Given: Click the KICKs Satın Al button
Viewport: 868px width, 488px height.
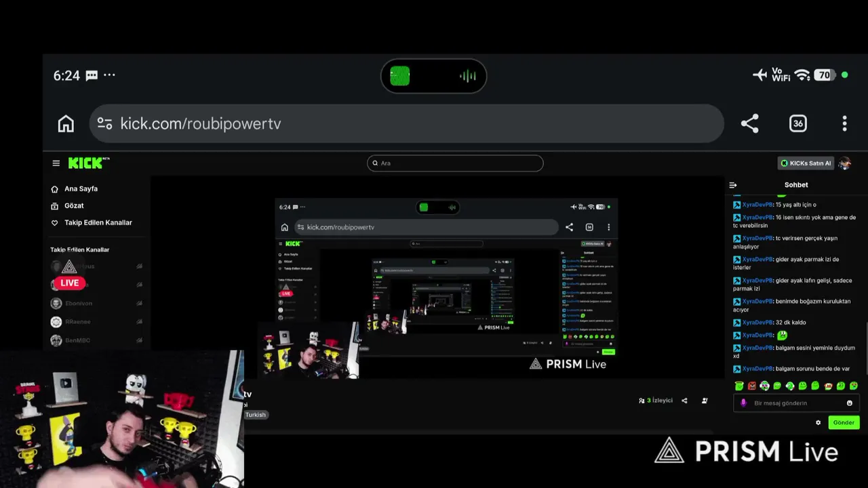Looking at the screenshot, I should click(806, 163).
